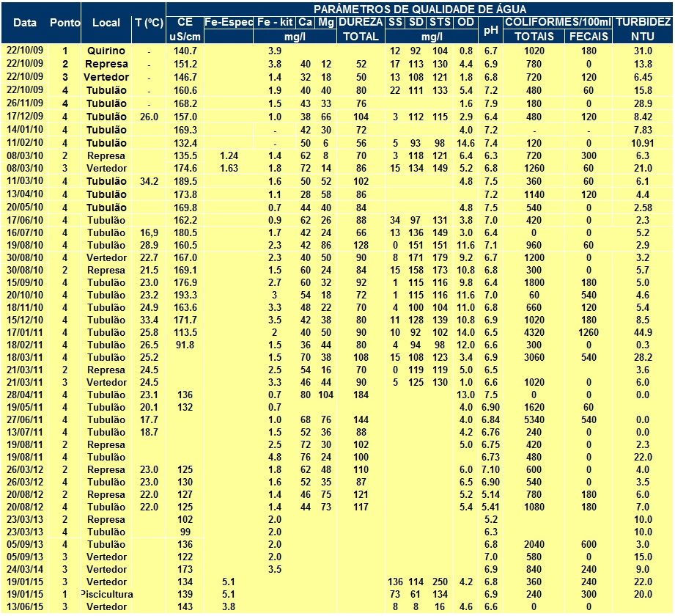Click the temperature value 34.2
This screenshot has height=616, width=675.
[x=149, y=181]
